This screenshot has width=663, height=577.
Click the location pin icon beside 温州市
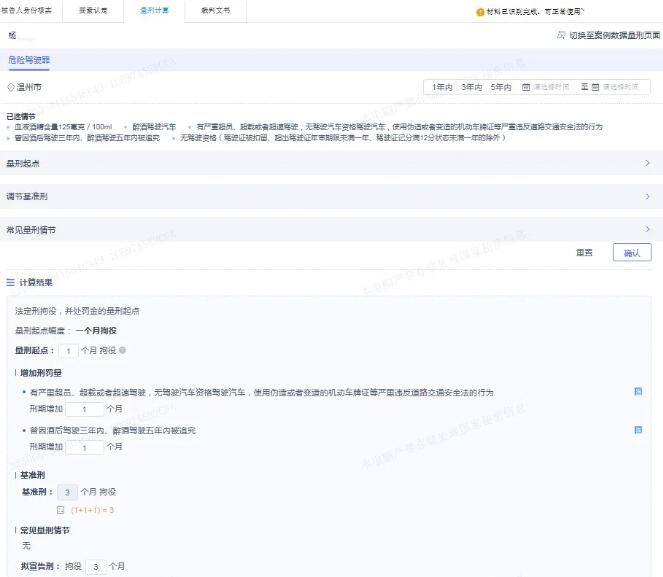[11, 87]
